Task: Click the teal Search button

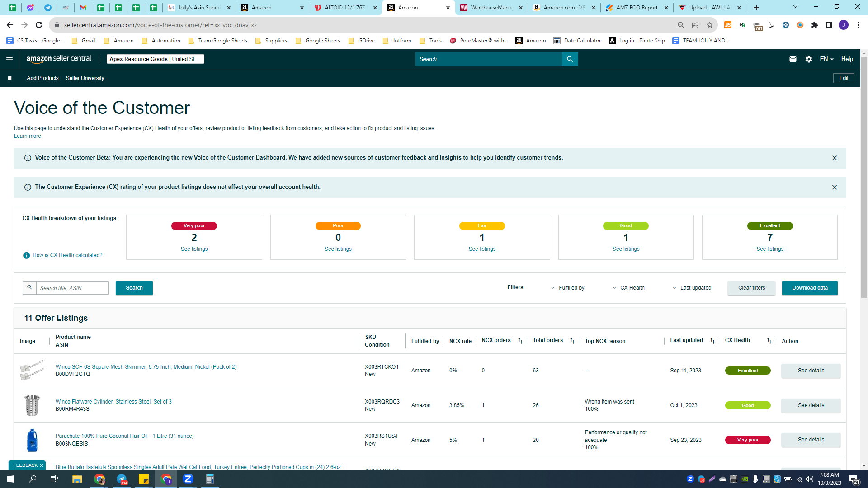Action: (134, 288)
